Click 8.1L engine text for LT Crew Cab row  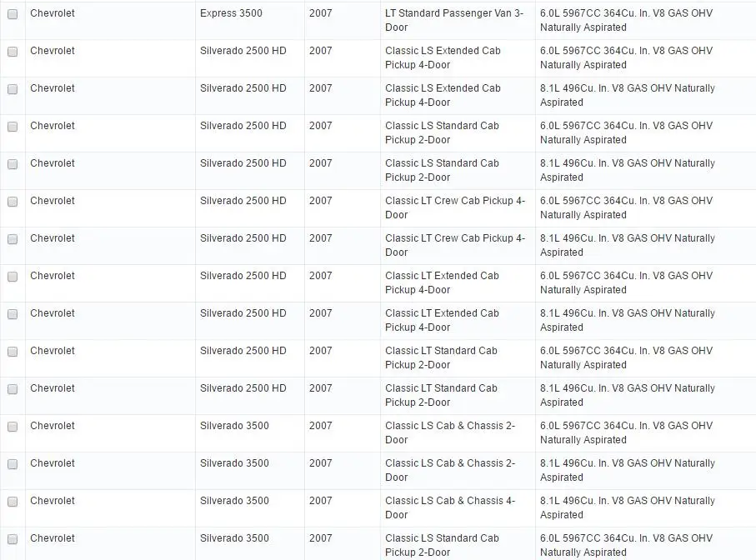[628, 245]
